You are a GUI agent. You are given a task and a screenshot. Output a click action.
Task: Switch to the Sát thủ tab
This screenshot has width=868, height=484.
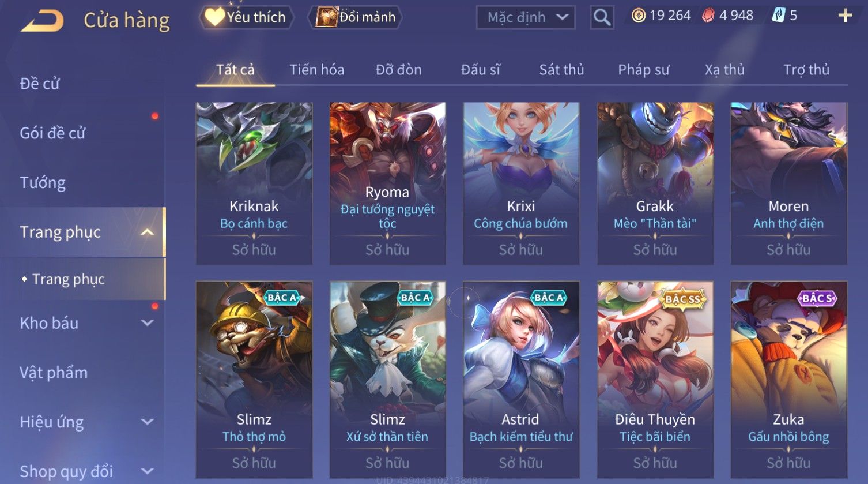[561, 70]
